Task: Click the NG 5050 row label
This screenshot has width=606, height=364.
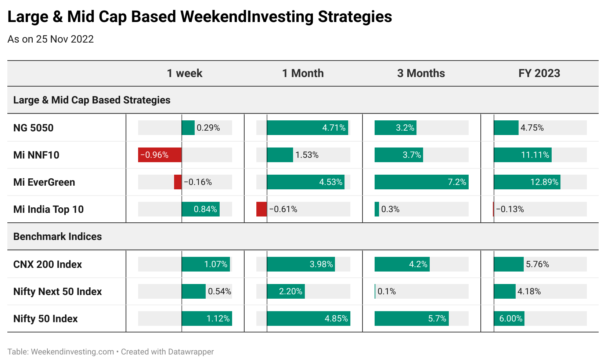Action: [x=33, y=128]
